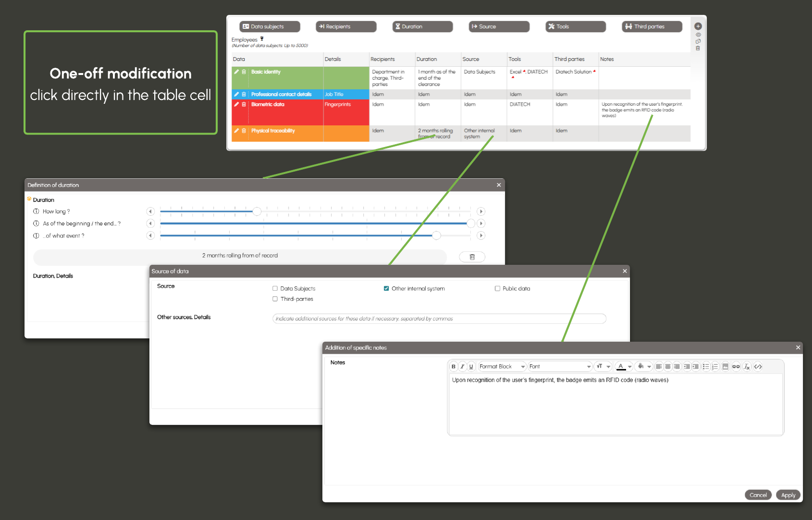Click the Apply button
The image size is (812, 520).
(x=788, y=495)
